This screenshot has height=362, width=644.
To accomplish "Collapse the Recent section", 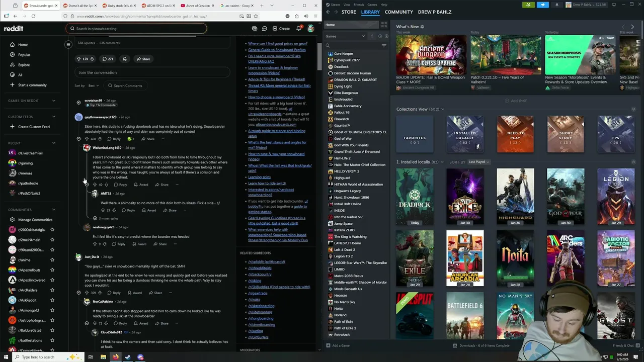I will pos(54,143).
